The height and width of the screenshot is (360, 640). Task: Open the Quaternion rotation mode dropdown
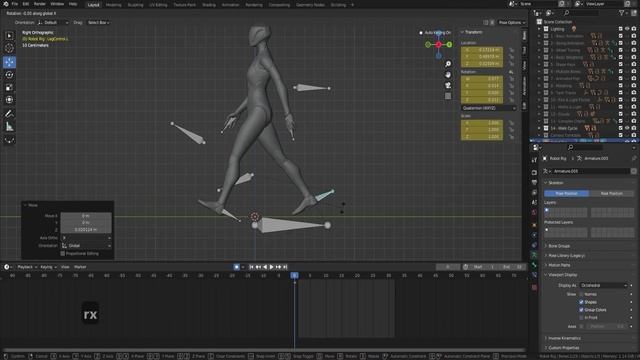click(x=489, y=108)
